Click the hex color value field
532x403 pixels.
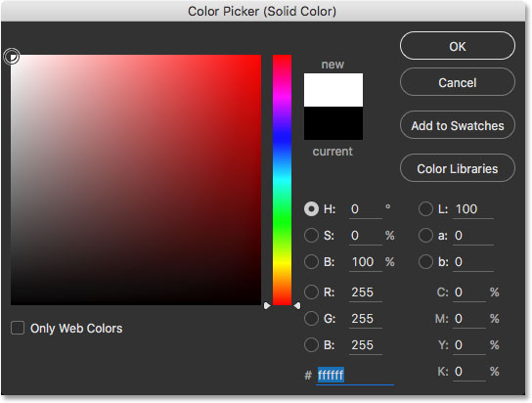pyautogui.click(x=355, y=376)
